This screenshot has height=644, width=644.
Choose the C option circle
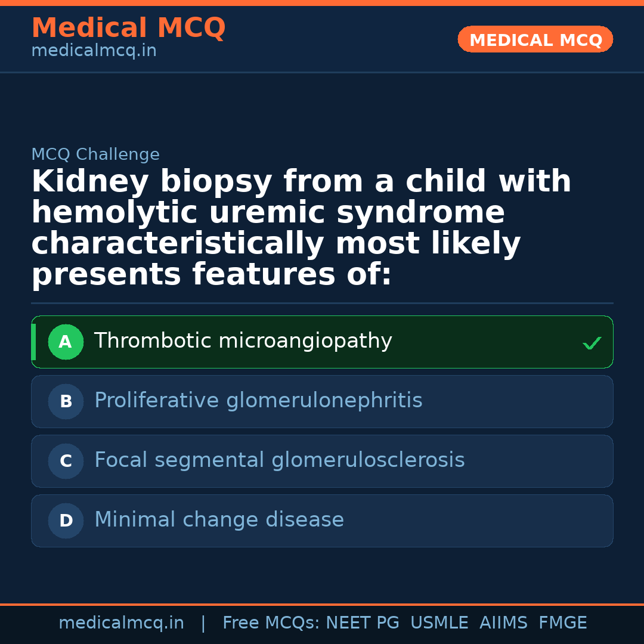click(66, 462)
